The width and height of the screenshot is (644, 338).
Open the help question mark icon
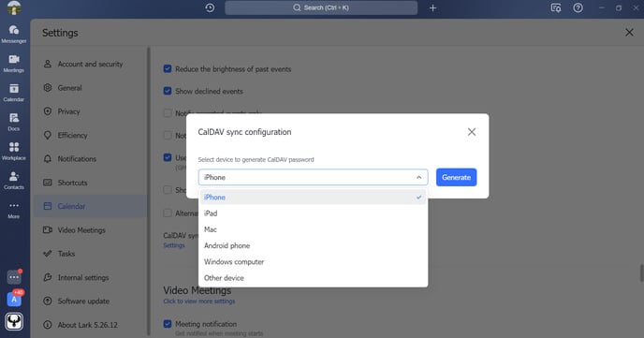tap(578, 7)
